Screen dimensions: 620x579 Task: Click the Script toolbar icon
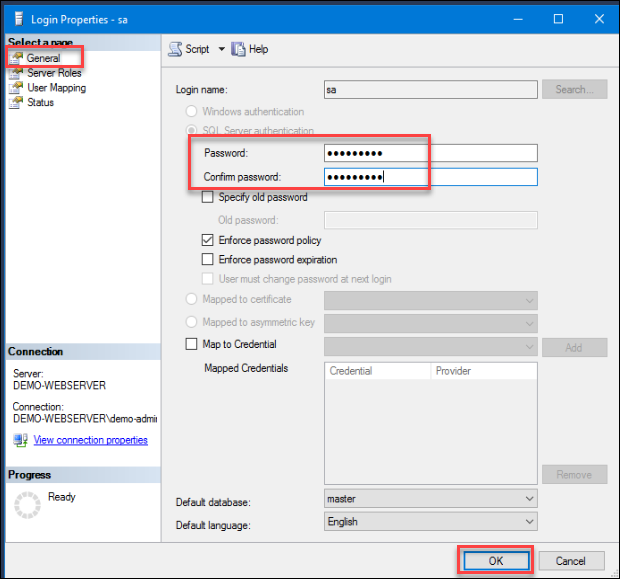(175, 49)
